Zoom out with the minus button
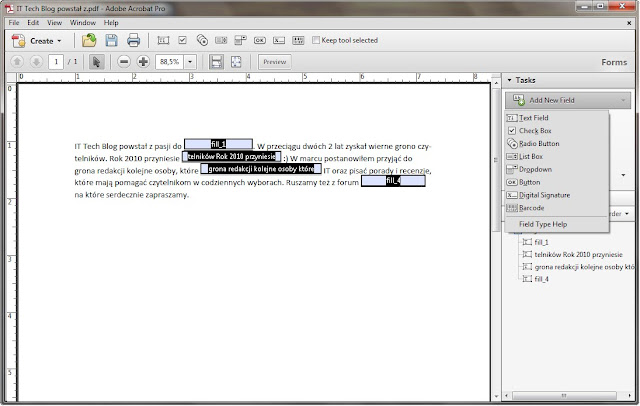Image resolution: width=640 pixels, height=406 pixels. pyautogui.click(x=124, y=62)
